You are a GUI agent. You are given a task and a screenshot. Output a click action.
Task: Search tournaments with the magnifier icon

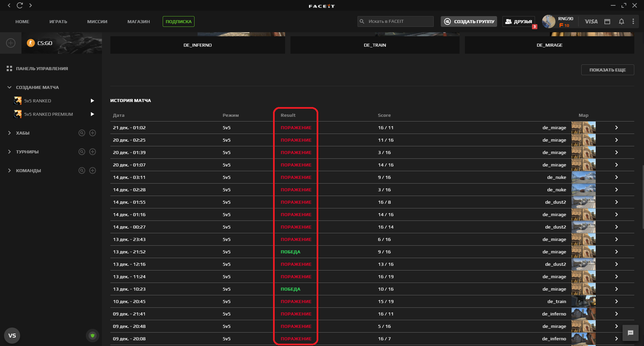[82, 152]
